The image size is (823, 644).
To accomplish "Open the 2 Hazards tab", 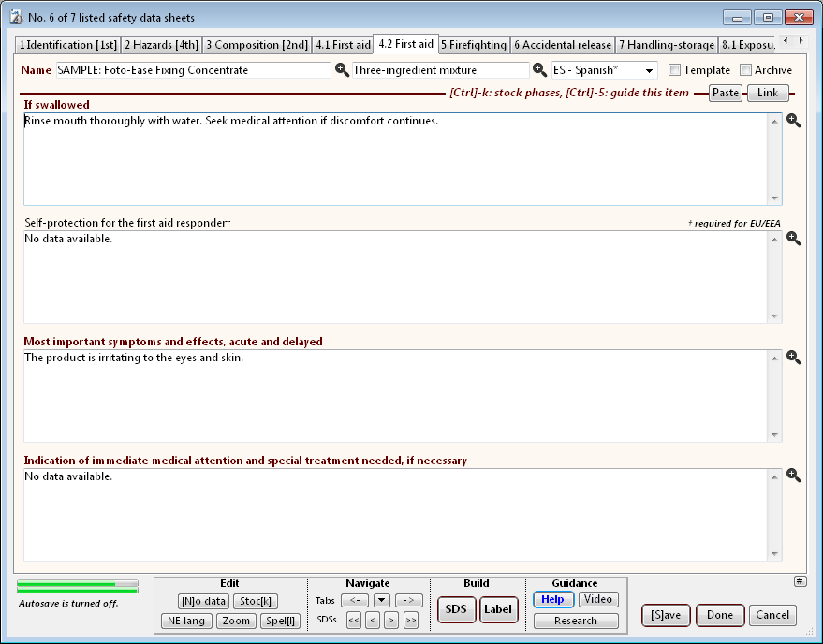I will pyautogui.click(x=162, y=45).
